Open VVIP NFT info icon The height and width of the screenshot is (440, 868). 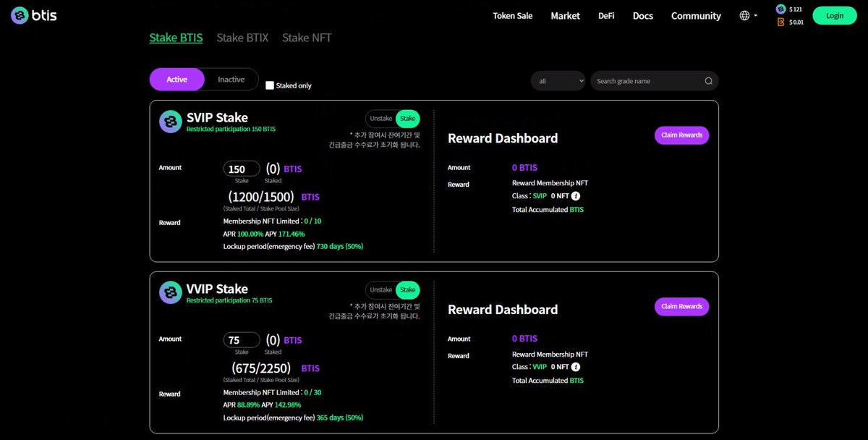pos(576,367)
